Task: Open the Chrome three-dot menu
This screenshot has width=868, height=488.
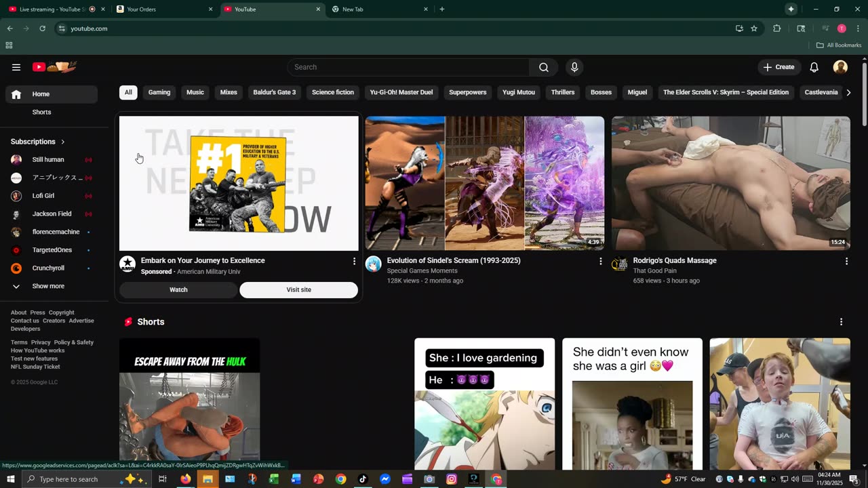Action: [x=859, y=28]
